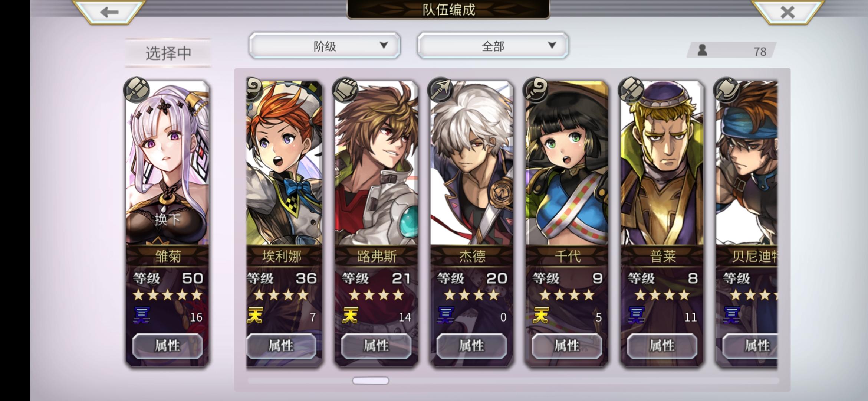Close the team formation screen with X

pyautogui.click(x=788, y=12)
